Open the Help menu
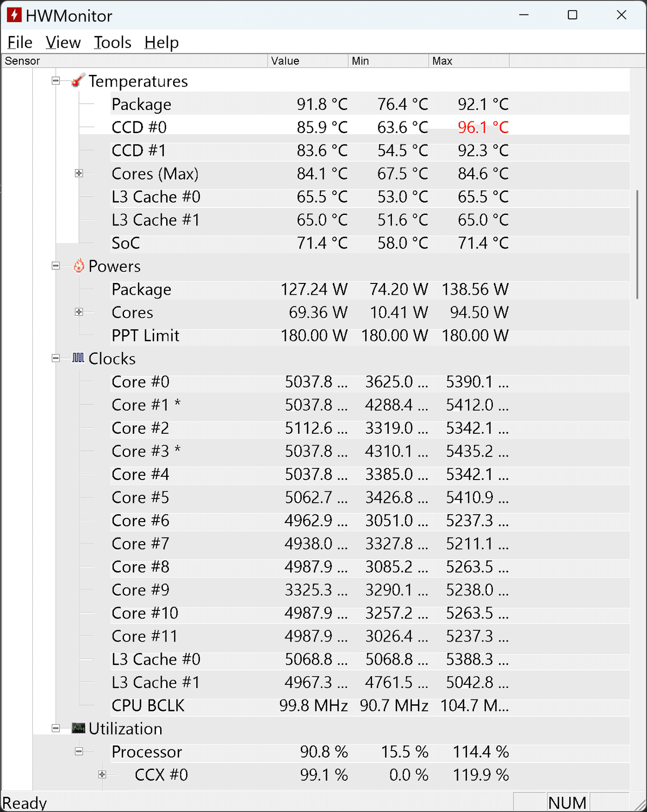The image size is (647, 812). pos(162,42)
